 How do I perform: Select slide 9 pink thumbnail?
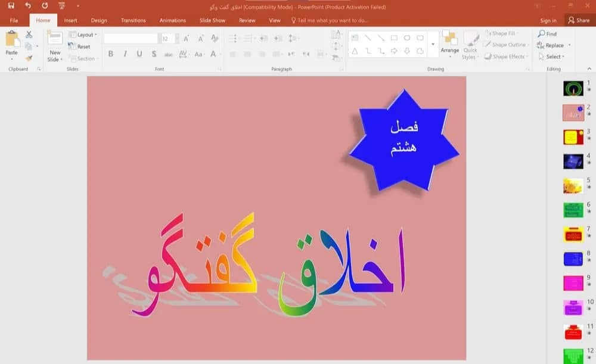point(573,283)
